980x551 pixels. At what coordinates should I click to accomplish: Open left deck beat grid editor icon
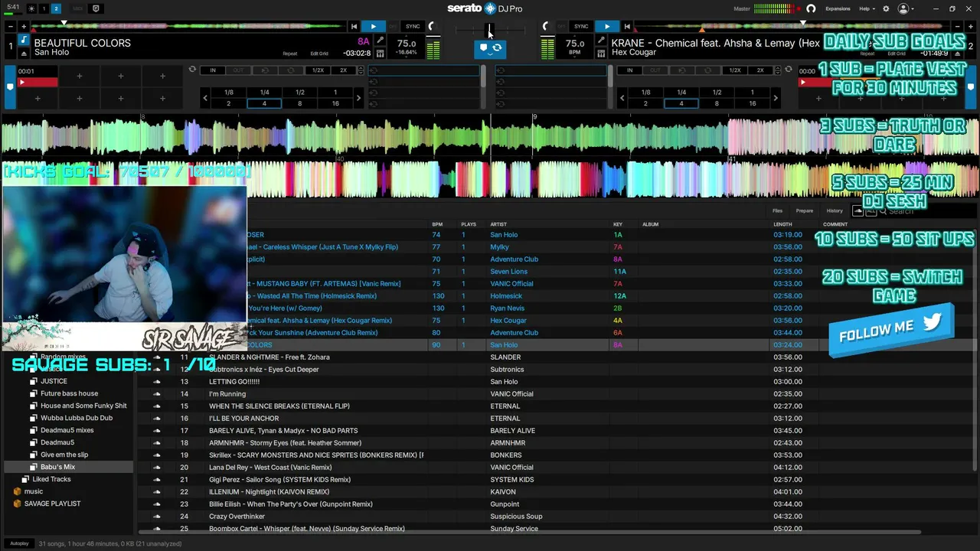point(381,41)
